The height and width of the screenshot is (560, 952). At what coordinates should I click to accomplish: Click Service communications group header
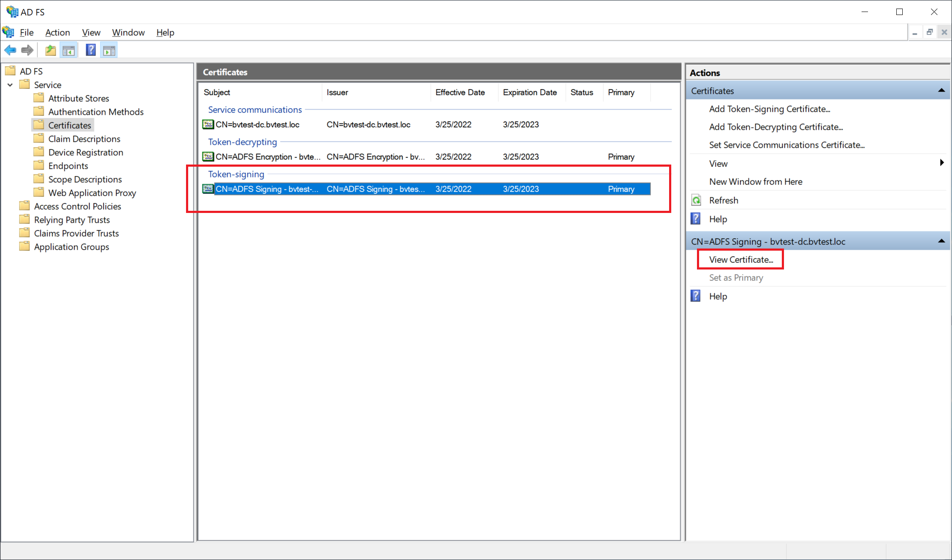255,110
